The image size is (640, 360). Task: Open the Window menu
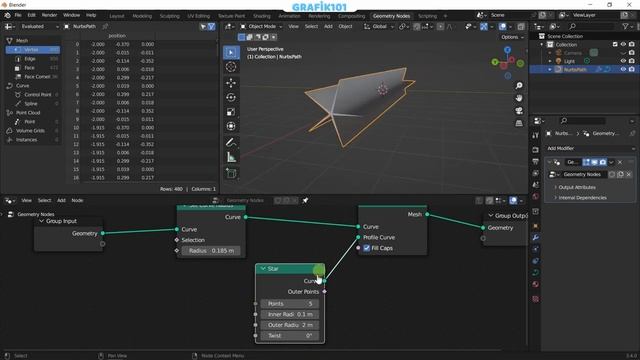(x=71, y=15)
